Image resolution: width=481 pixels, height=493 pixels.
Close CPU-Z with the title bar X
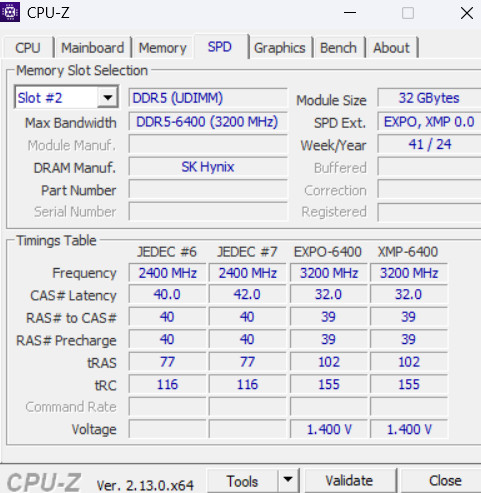tap(467, 13)
